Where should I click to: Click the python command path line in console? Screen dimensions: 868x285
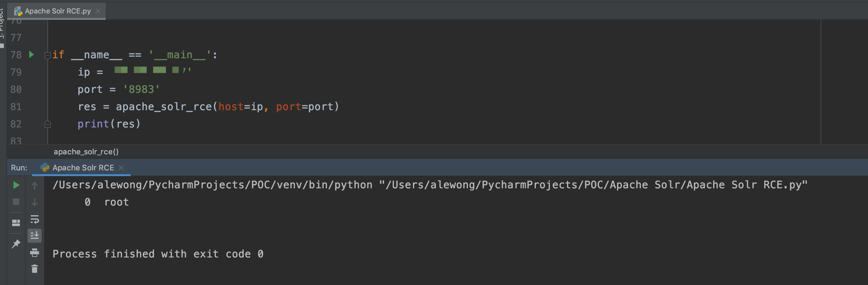[430, 185]
